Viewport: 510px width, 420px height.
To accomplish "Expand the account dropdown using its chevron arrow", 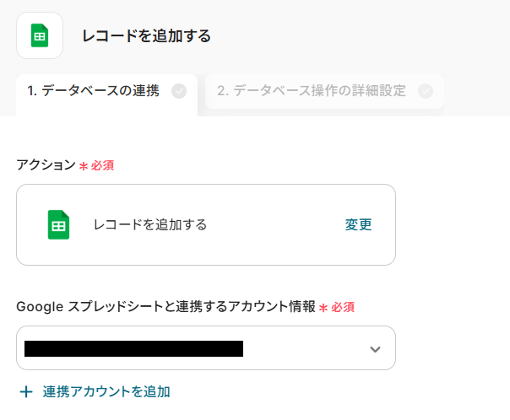I will coord(376,349).
